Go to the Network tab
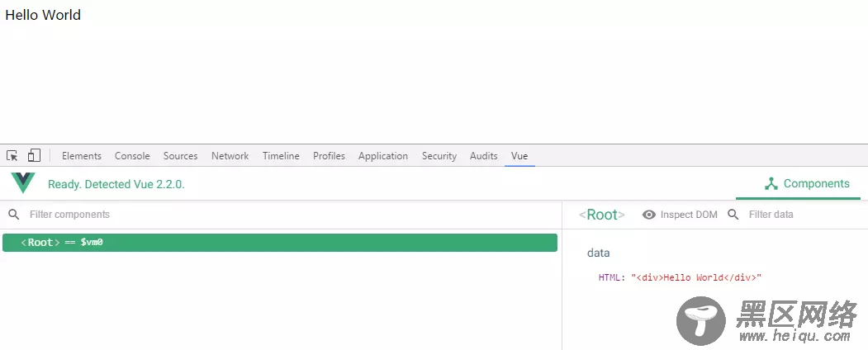 [x=230, y=156]
